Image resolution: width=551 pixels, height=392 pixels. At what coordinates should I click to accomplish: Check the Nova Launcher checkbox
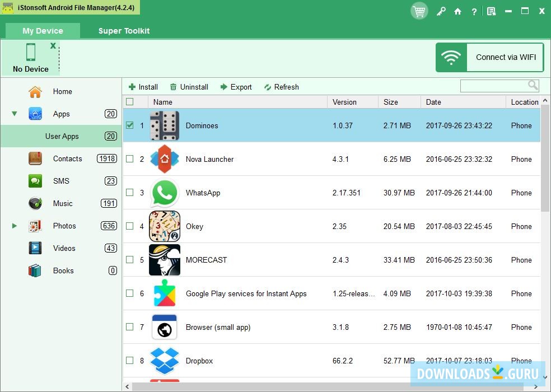(x=130, y=159)
